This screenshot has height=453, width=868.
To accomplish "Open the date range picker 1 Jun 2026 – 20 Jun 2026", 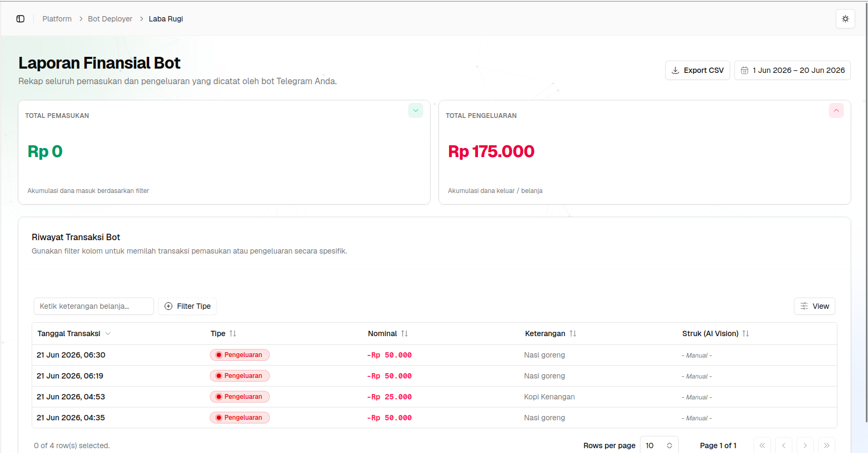I will [x=792, y=70].
